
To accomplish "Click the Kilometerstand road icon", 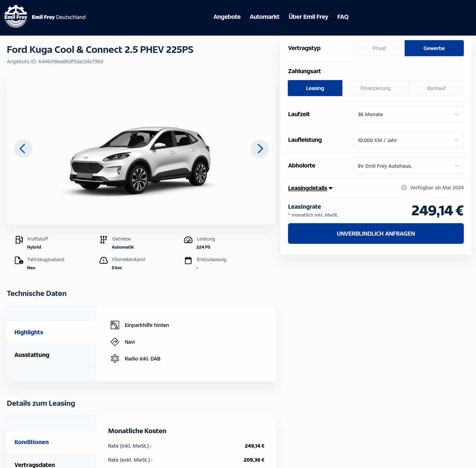I will tap(103, 260).
